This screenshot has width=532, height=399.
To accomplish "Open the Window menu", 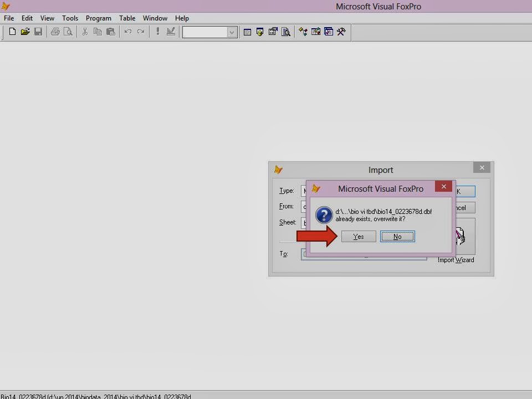I will pos(155,18).
